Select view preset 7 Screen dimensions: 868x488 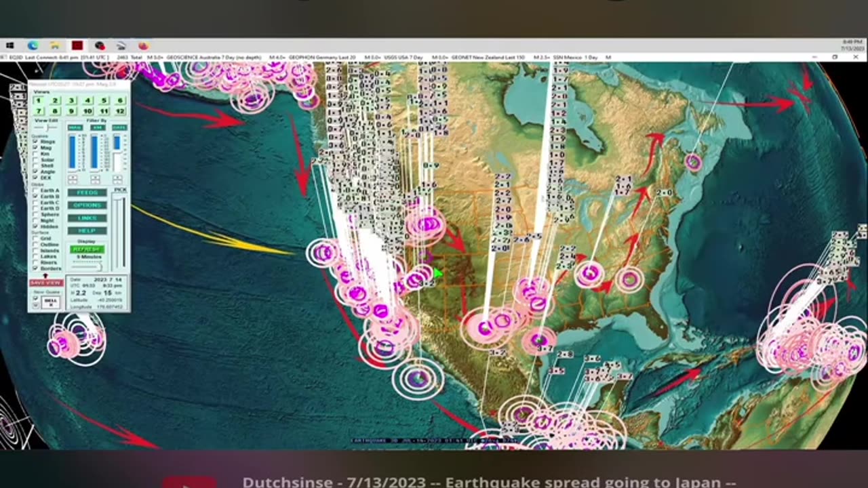[x=39, y=111]
